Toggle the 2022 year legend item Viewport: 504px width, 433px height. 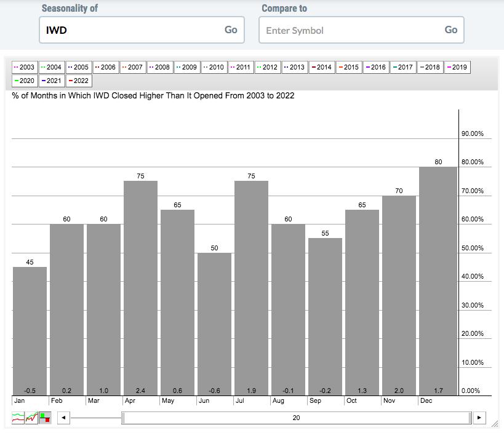78,81
